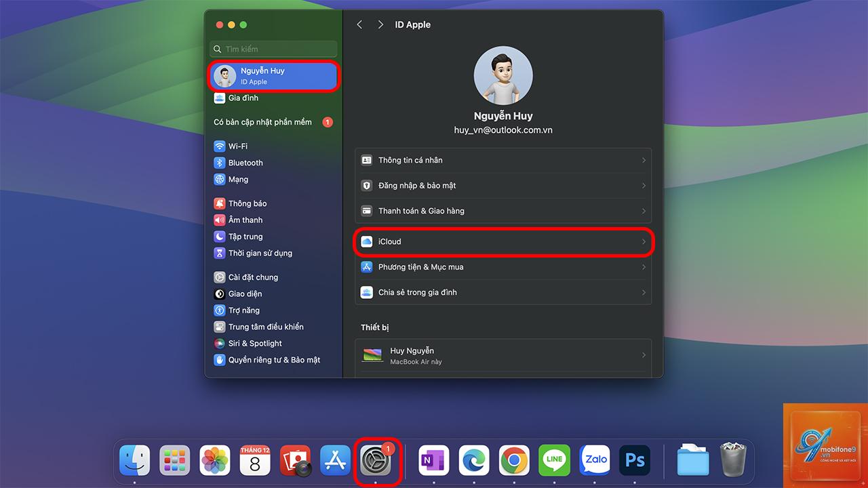Click the Cài đặt chung gear icon
Screen dimensions: 868x488
coord(219,277)
